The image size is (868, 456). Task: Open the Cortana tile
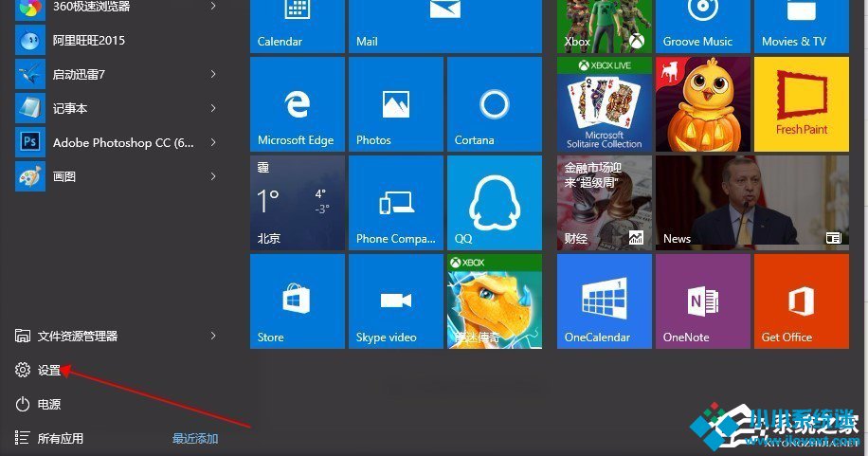[x=495, y=104]
